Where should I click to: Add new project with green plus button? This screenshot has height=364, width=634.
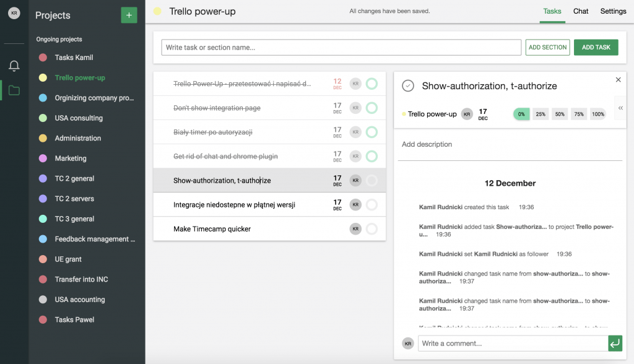click(129, 15)
